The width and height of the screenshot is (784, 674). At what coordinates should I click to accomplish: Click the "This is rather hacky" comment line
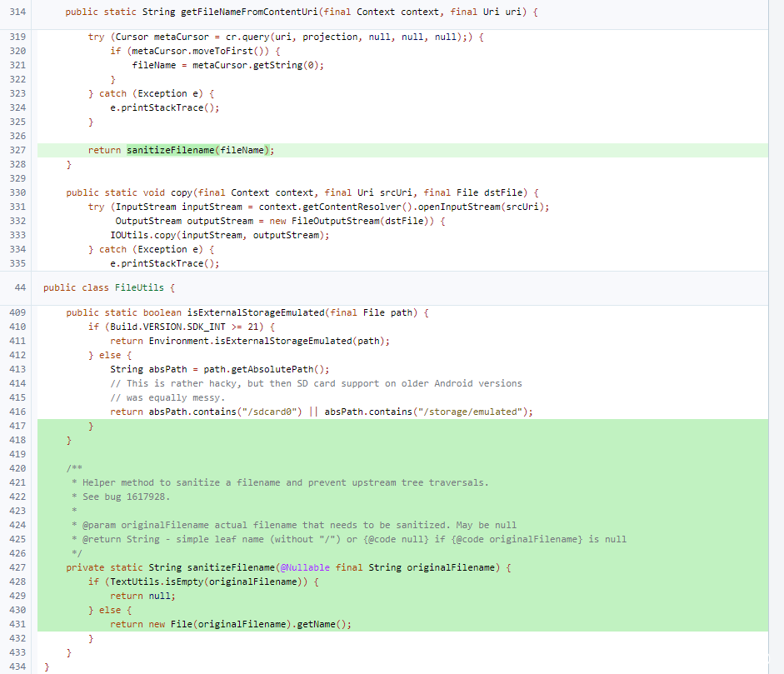(x=317, y=383)
